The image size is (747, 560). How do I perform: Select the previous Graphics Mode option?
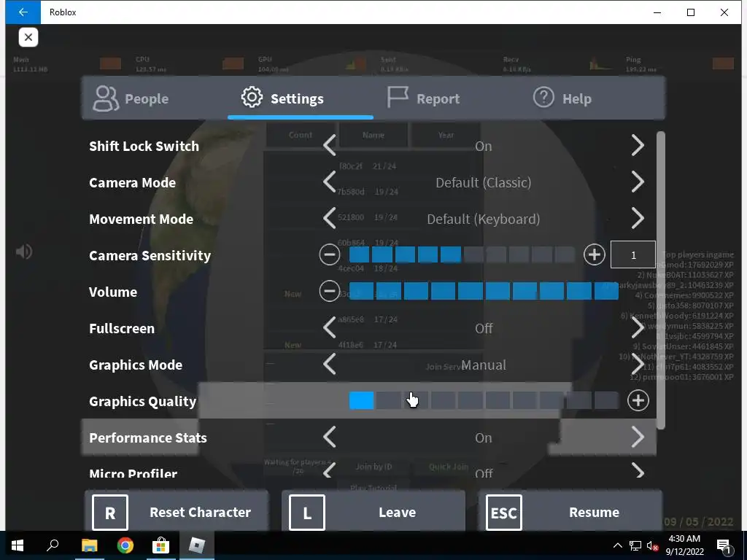click(x=330, y=365)
